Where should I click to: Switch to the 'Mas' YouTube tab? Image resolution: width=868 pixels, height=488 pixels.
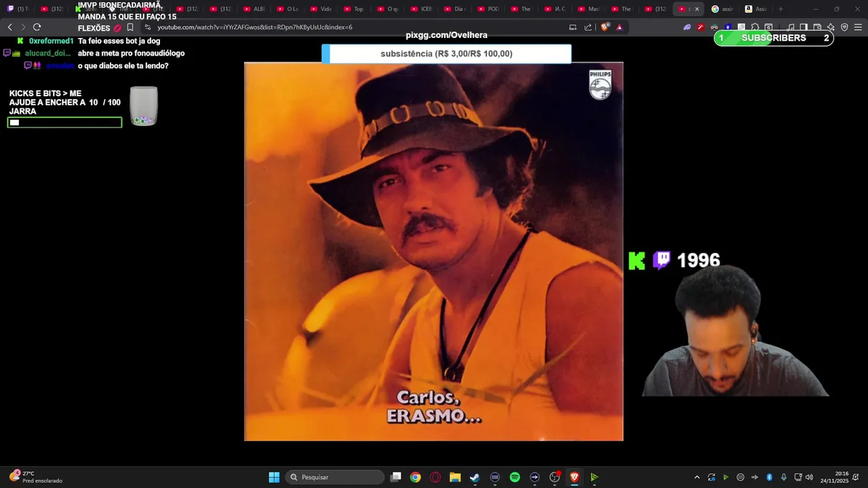coord(589,9)
